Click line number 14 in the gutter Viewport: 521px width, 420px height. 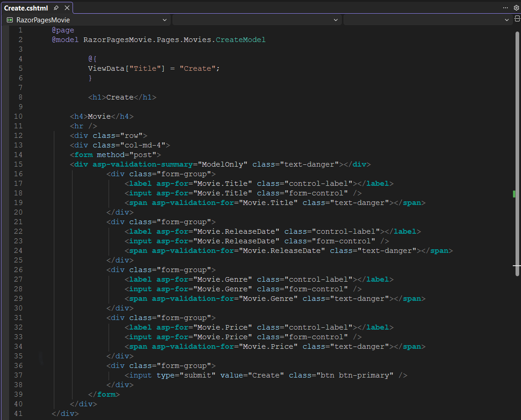[18, 154]
